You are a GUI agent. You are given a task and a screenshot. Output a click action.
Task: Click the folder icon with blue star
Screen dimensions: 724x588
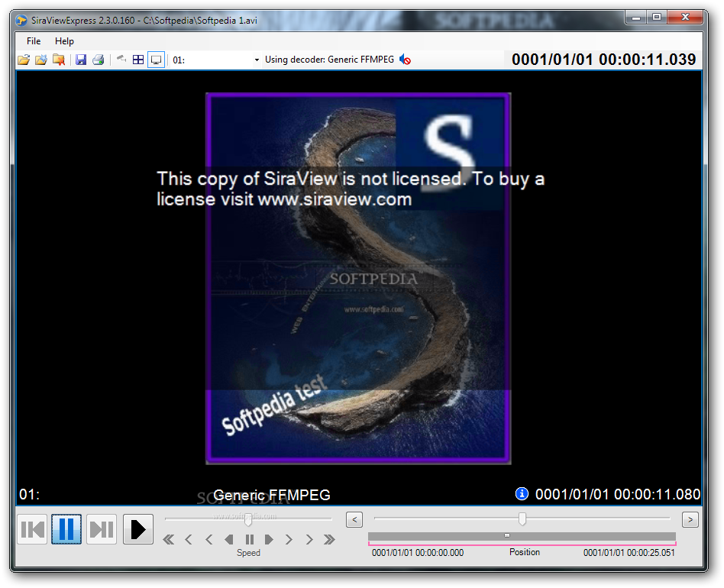click(x=41, y=60)
